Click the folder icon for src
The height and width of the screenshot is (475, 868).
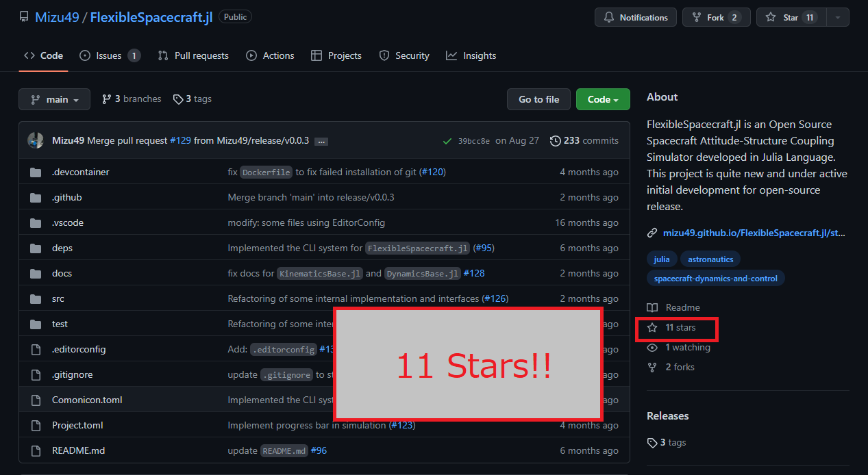[36, 298]
